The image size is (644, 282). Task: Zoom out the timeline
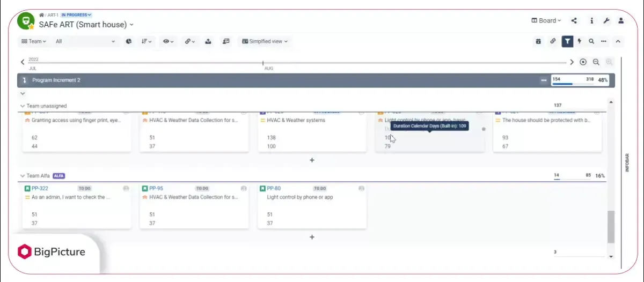(x=596, y=62)
